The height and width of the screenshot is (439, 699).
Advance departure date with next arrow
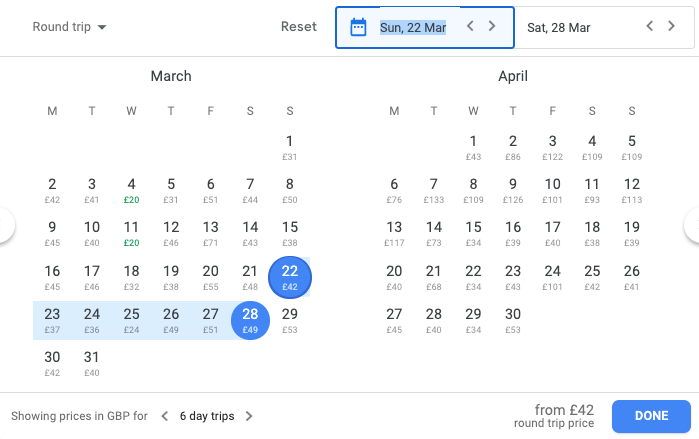coord(492,27)
